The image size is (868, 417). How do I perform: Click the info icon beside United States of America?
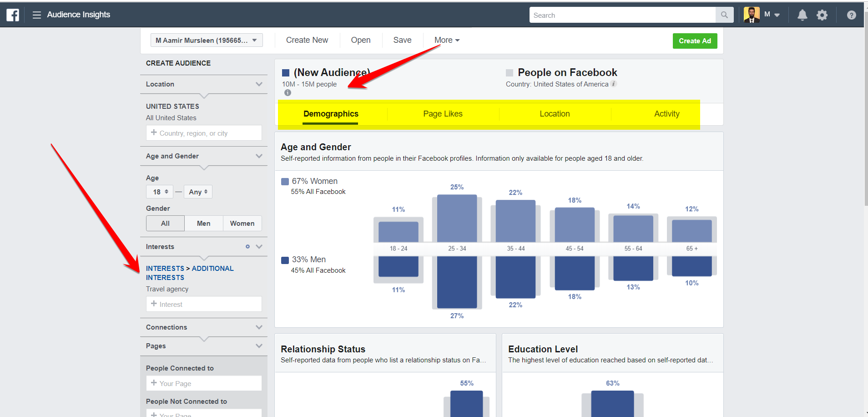(x=614, y=84)
